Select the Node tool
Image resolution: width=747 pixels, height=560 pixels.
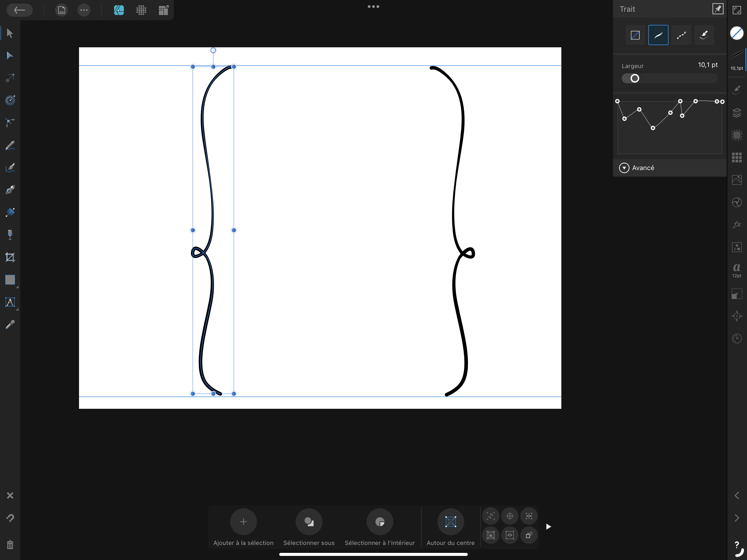pos(10,56)
